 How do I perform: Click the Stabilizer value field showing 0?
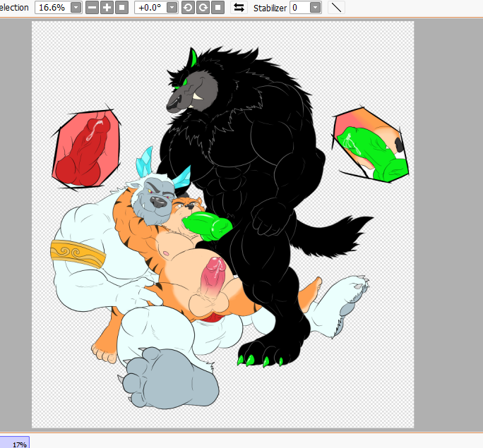pyautogui.click(x=297, y=8)
